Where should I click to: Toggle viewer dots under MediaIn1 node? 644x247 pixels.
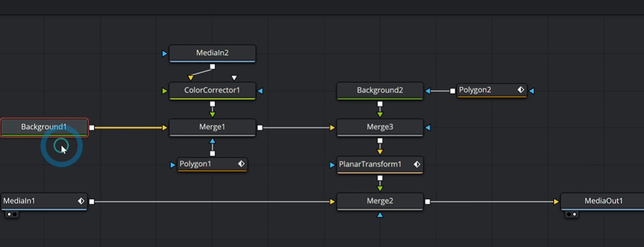12,214
